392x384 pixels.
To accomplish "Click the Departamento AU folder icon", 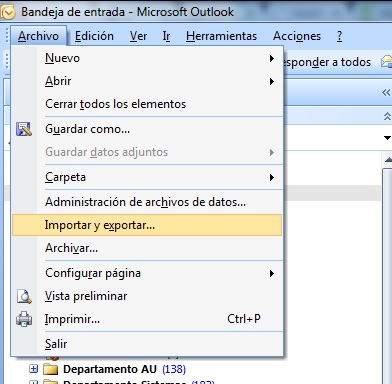I will 51,369.
